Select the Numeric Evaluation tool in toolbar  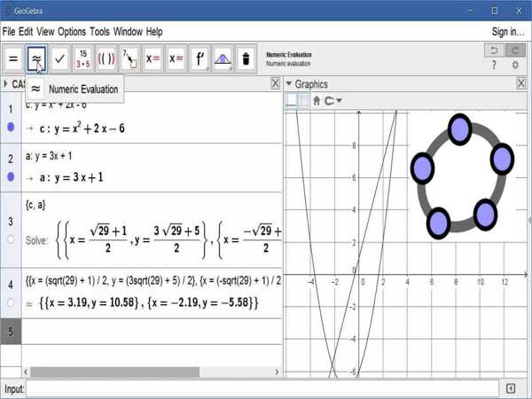click(x=36, y=59)
